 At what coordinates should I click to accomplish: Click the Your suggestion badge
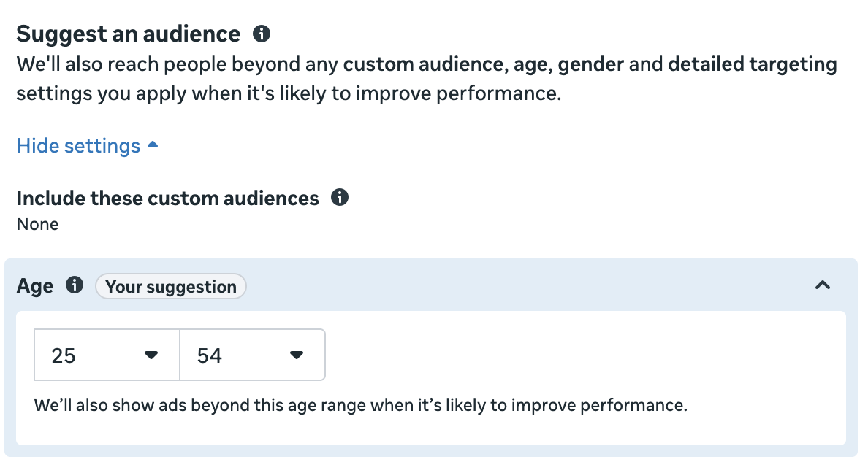[x=171, y=287]
